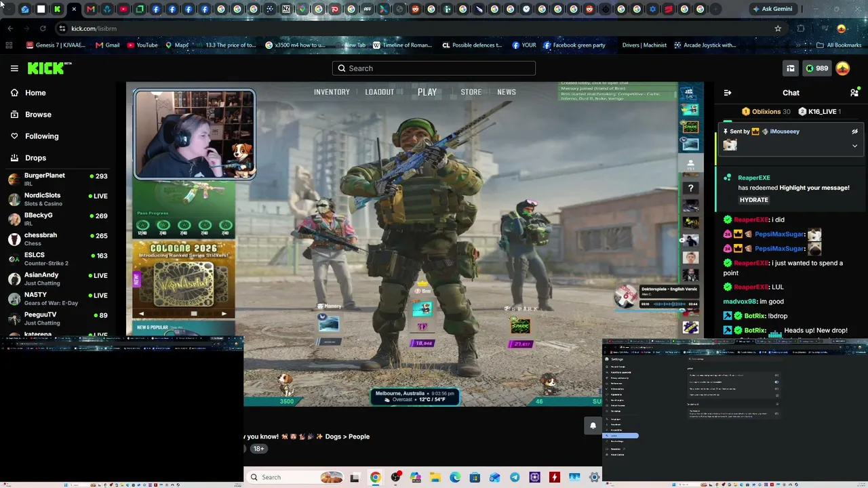Click the in-stream PLAY tab
This screenshot has height=488, width=868.
click(x=427, y=92)
